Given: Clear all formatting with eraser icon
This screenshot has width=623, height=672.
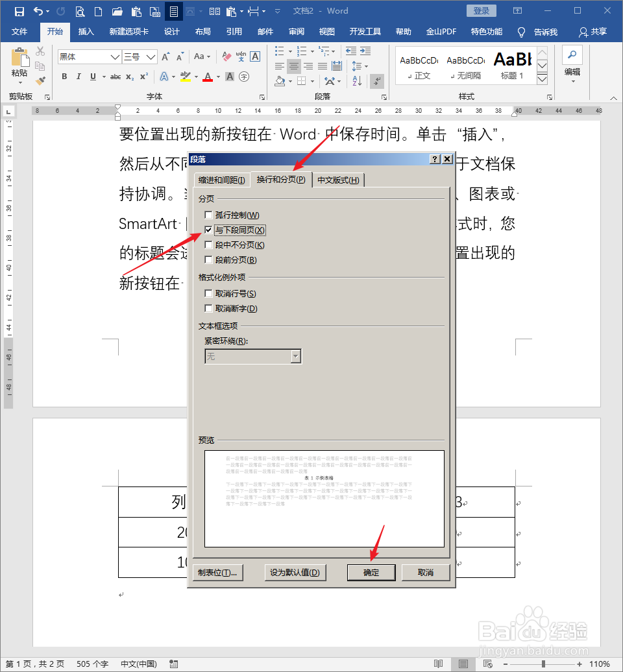Looking at the screenshot, I should click(226, 56).
